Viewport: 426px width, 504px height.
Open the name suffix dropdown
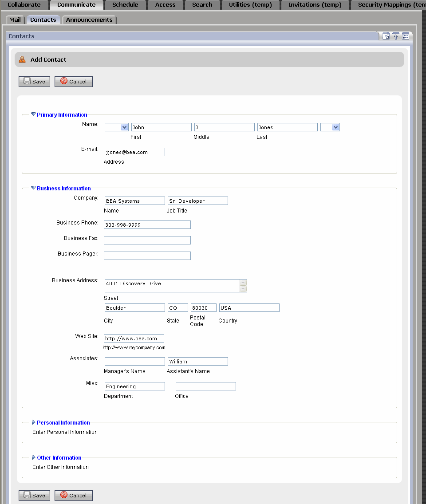(x=330, y=127)
